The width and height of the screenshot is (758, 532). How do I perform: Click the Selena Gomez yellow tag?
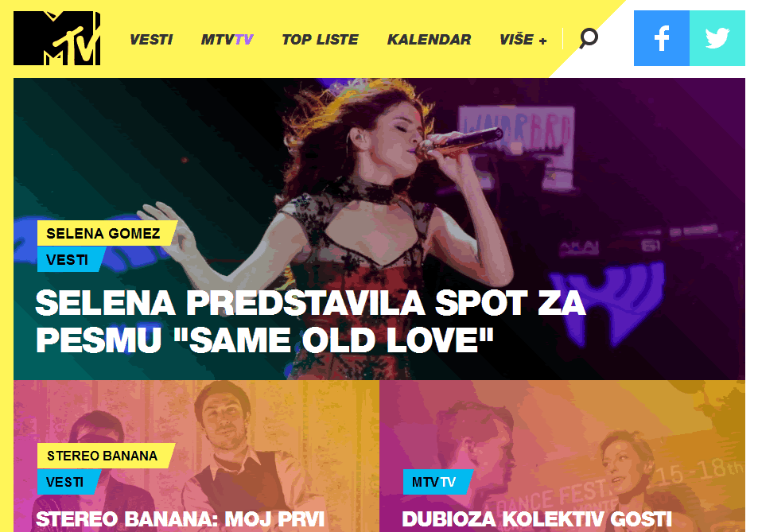(x=107, y=233)
